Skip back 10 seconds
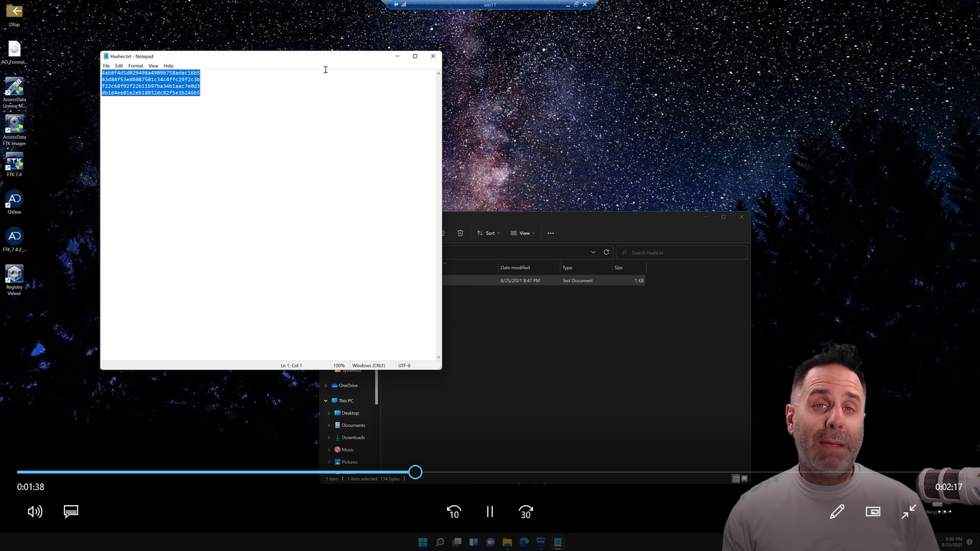 [x=453, y=512]
